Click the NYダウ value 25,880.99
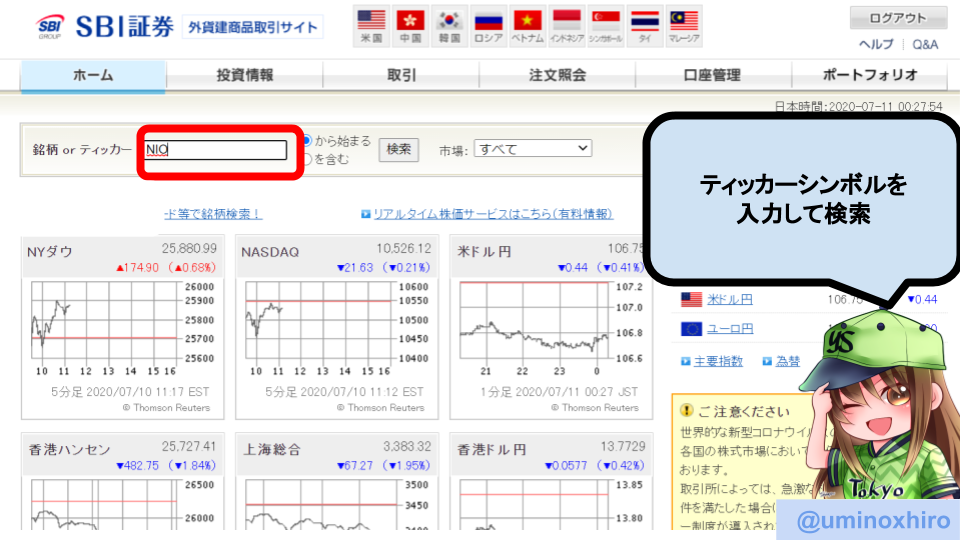This screenshot has width=960, height=540. pyautogui.click(x=189, y=249)
